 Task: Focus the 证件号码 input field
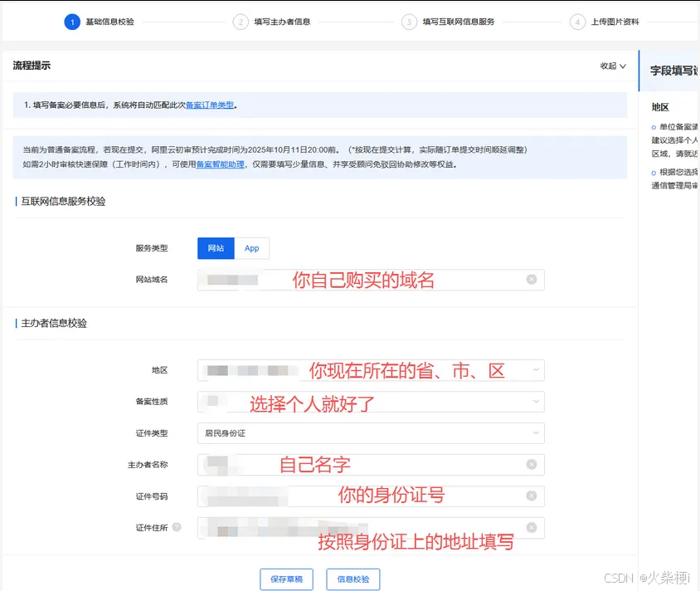pyautogui.click(x=371, y=496)
